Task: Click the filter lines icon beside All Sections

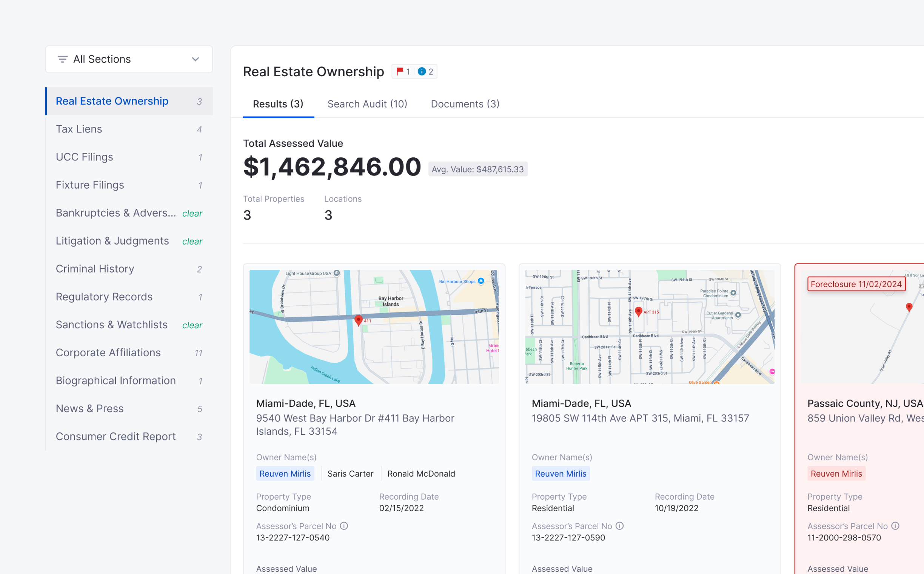Action: tap(63, 59)
